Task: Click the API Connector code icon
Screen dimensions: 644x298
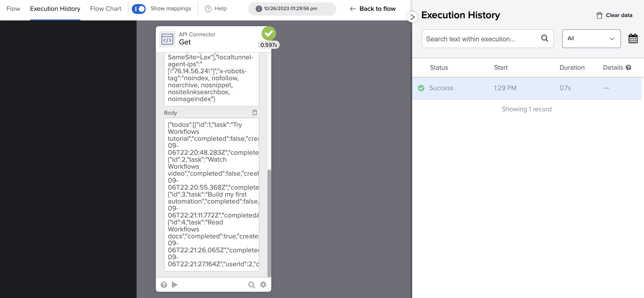Action: (167, 39)
